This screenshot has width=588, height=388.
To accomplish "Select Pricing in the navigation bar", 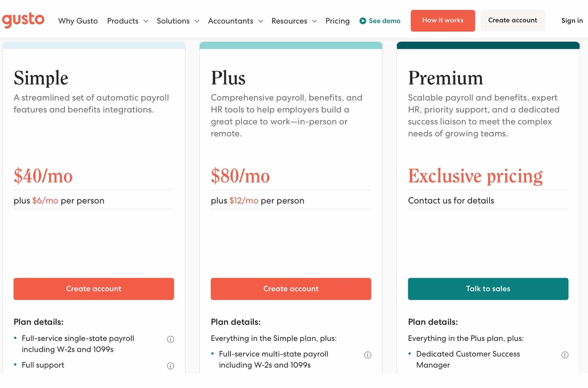I will coord(338,21).
